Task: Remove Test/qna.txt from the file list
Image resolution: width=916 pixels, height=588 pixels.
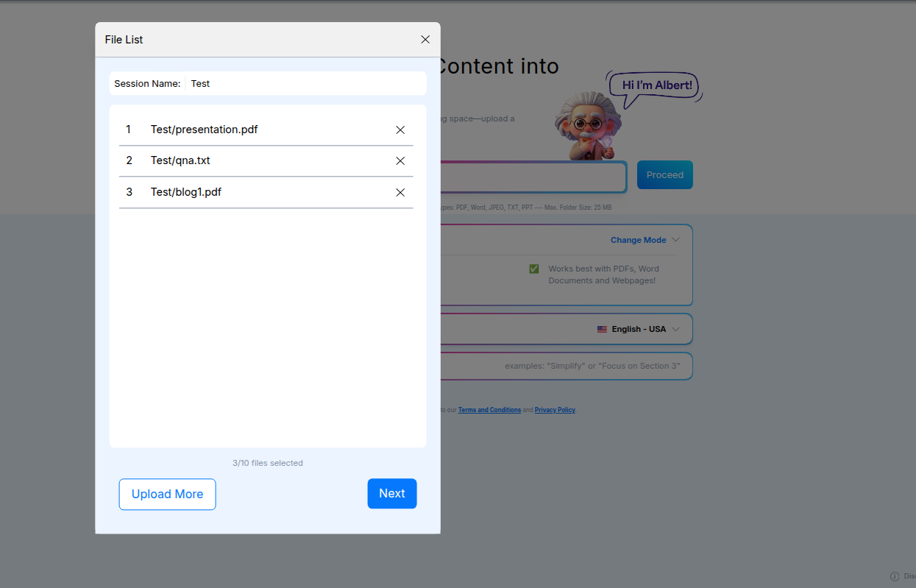Action: [x=400, y=161]
